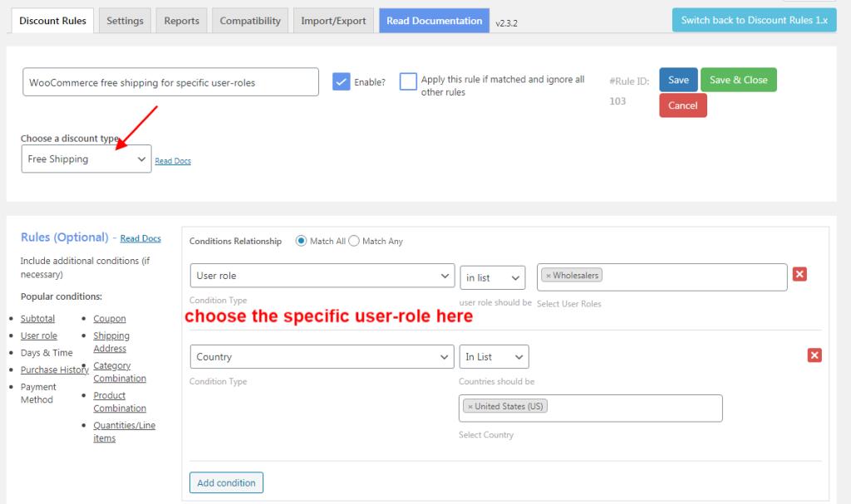Select the Match All radio option

point(301,241)
